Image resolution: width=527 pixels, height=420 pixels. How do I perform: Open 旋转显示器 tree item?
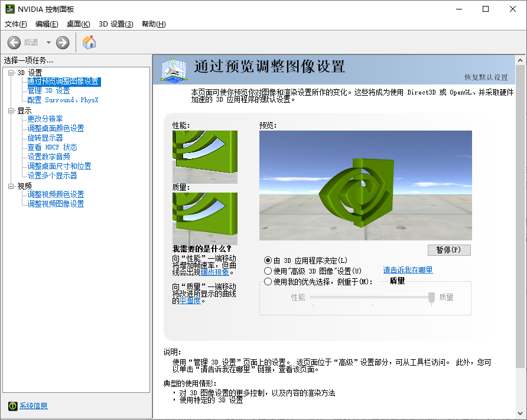(45, 138)
